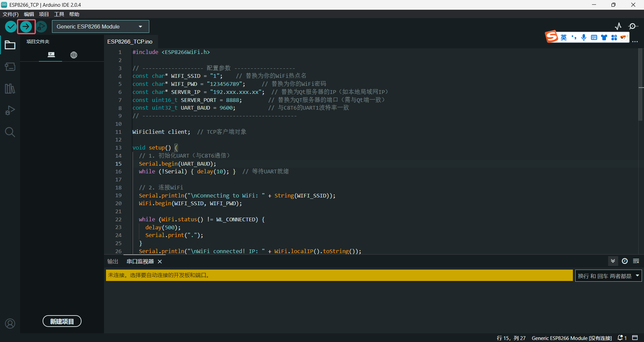The image size is (644, 342).
Task: Click the delay(500); line
Action: [x=163, y=227]
